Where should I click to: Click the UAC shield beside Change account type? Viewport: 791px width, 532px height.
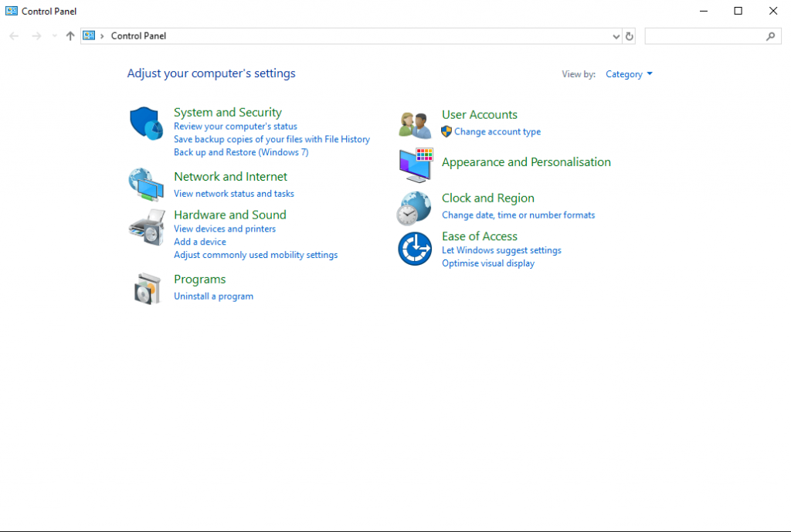[x=446, y=131]
